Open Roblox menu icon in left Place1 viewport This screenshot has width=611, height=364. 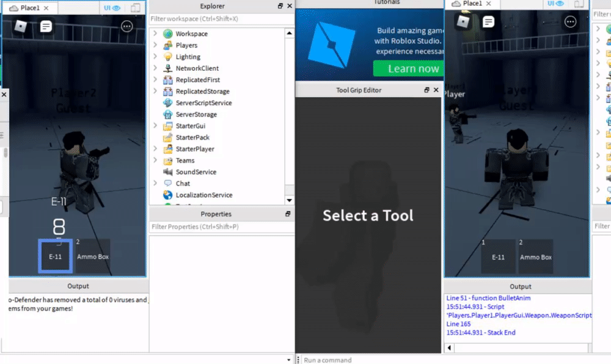tap(21, 26)
